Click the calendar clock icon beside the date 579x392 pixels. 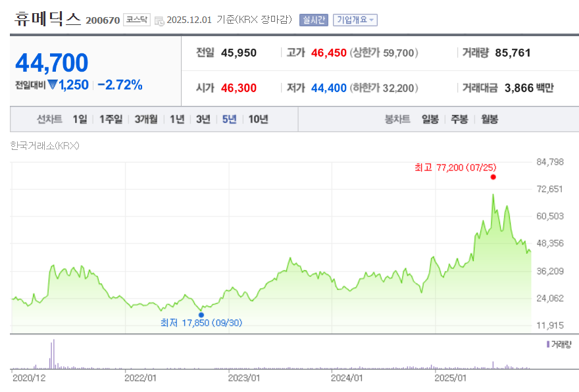coord(159,21)
